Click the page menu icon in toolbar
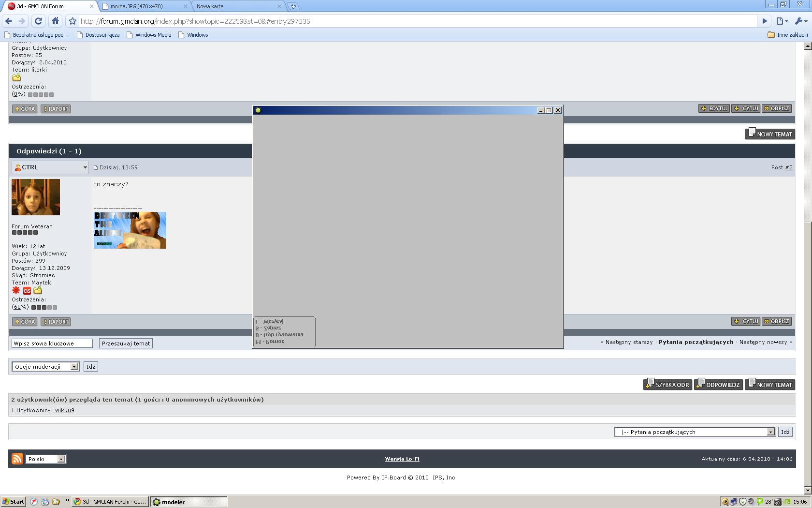The width and height of the screenshot is (812, 508). click(x=781, y=21)
